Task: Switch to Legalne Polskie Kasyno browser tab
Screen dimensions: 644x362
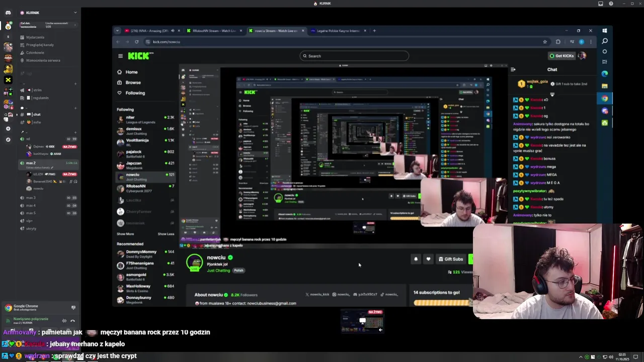Action: click(x=338, y=31)
